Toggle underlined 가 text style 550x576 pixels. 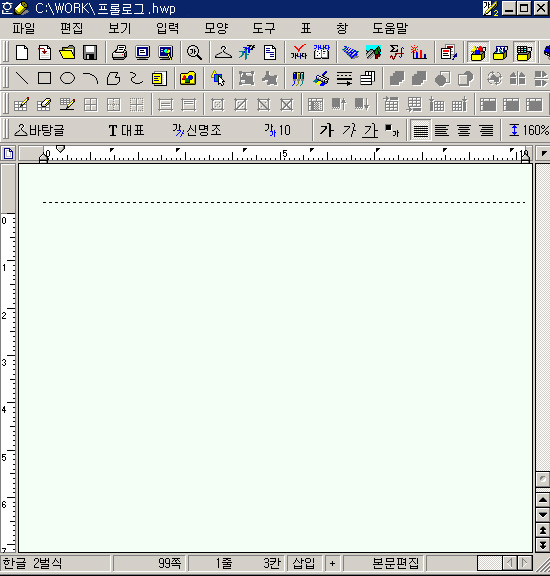[370, 130]
